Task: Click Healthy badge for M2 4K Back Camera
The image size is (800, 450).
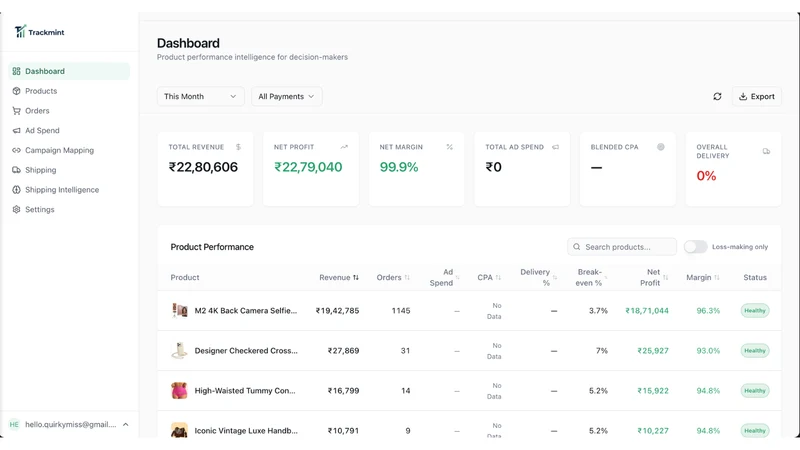Action: (755, 311)
